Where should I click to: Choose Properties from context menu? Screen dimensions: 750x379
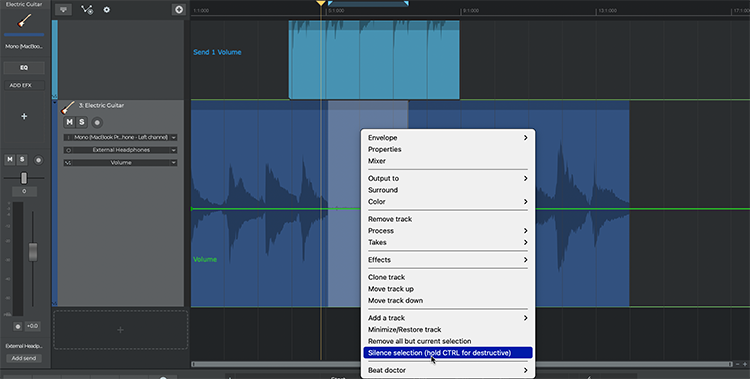pos(448,149)
